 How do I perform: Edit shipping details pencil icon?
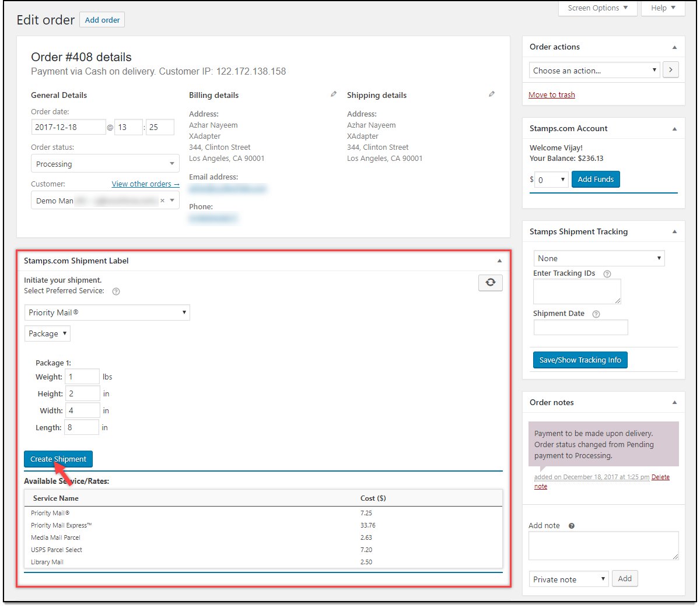tap(492, 94)
